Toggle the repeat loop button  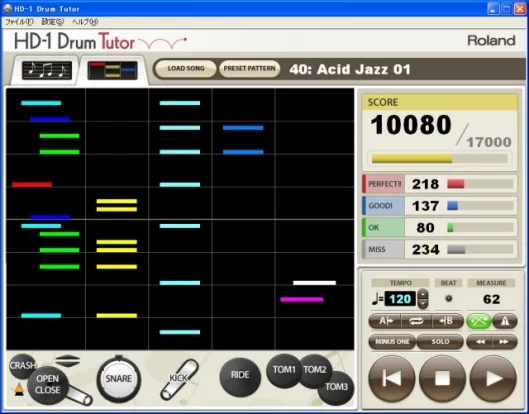(x=416, y=321)
